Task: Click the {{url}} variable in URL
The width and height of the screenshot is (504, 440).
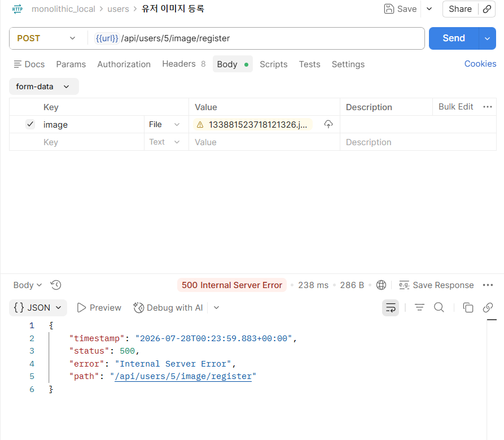Action: point(107,38)
